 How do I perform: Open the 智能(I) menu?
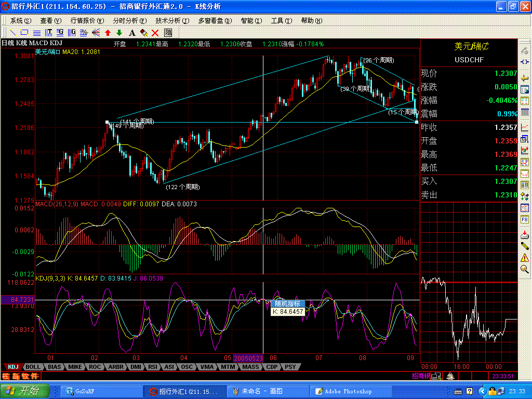(x=251, y=21)
